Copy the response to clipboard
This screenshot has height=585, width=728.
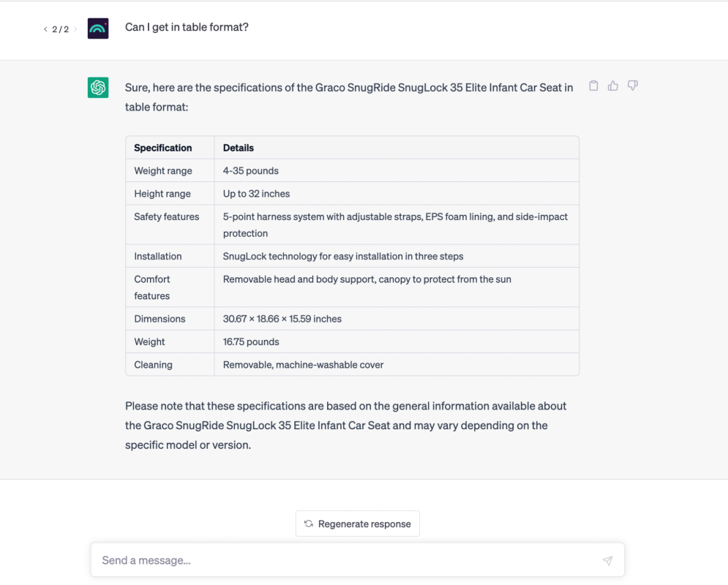pos(593,86)
